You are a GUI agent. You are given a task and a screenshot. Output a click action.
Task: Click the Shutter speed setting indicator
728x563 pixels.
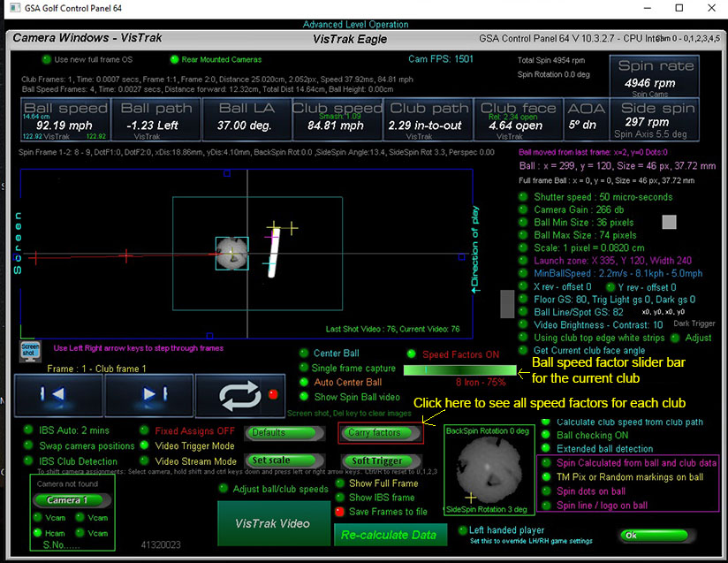[x=523, y=196]
